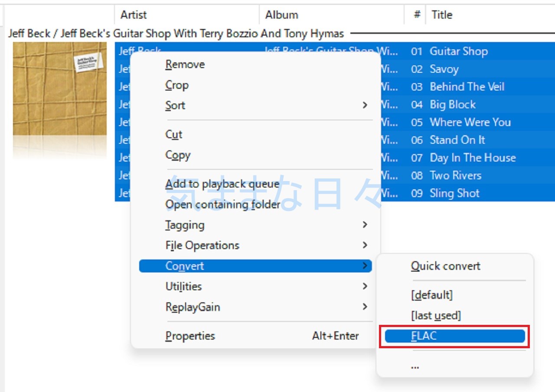This screenshot has height=392, width=555.
Task: Select track 01 Guitar Shop
Action: [459, 51]
